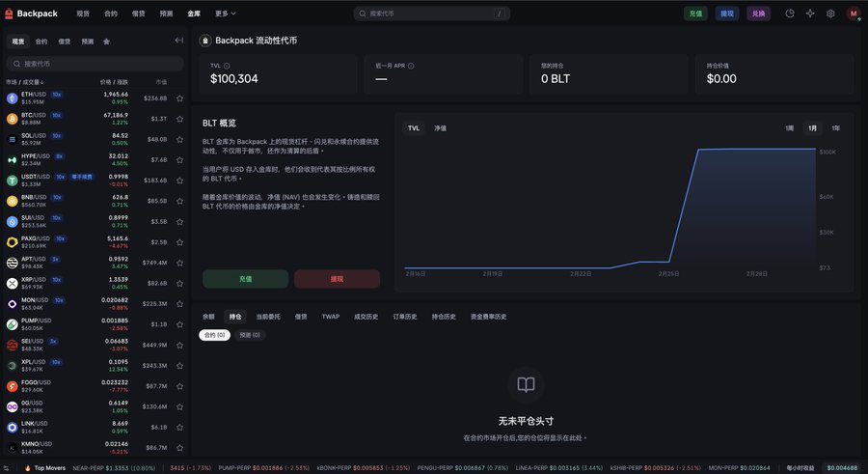Open 借贷 in the top navigation
This screenshot has height=474, width=868.
point(138,14)
